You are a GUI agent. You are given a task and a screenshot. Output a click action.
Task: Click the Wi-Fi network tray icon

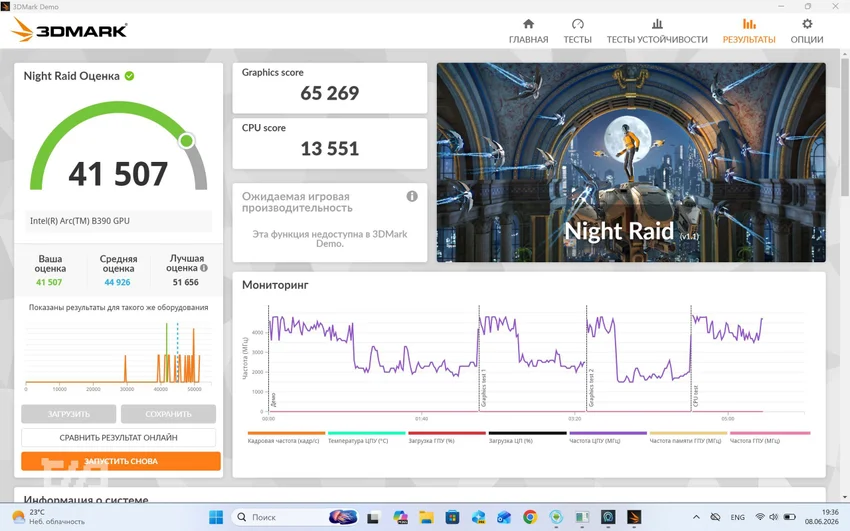(760, 517)
